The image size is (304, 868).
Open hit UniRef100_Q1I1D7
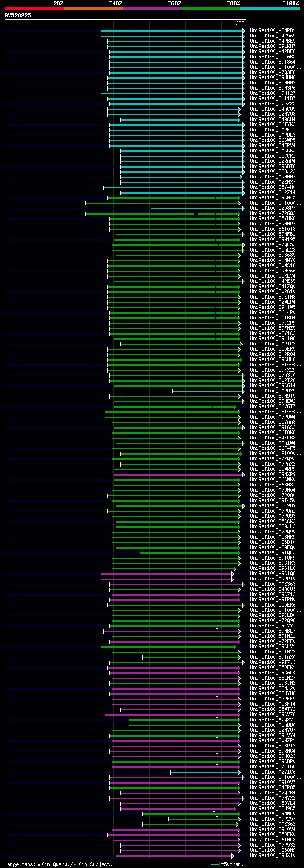point(273,99)
